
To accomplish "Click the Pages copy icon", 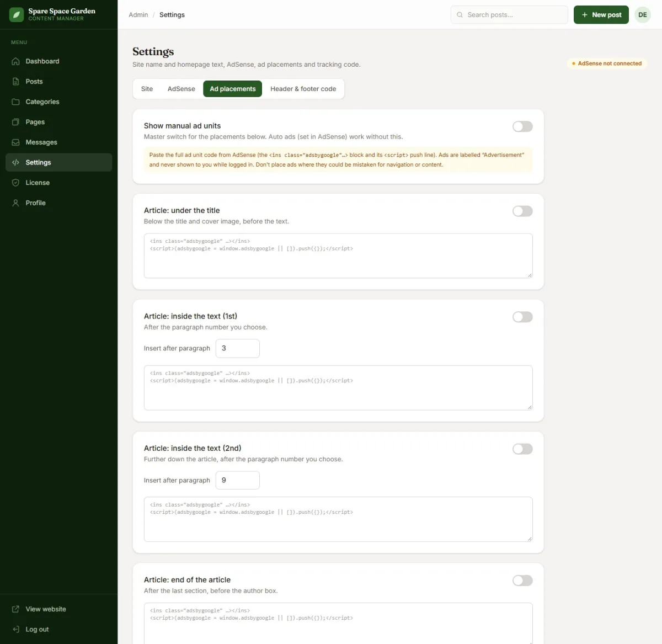I will coord(15,122).
